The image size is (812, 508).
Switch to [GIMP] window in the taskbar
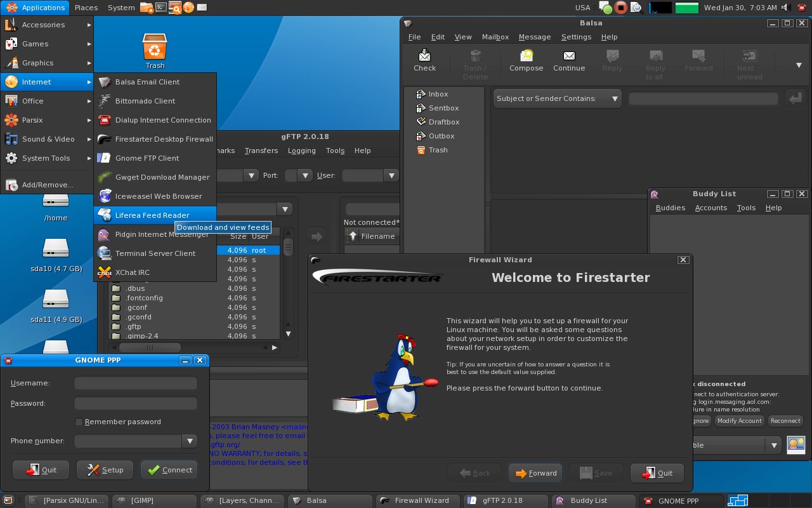click(154, 500)
